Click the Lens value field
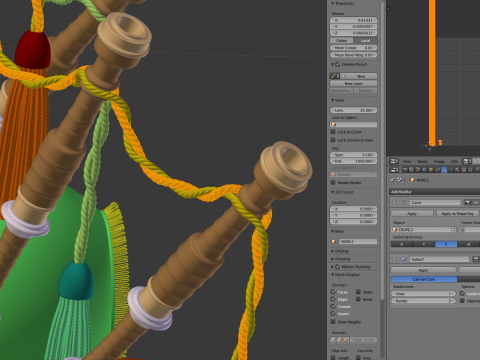 coord(354,110)
